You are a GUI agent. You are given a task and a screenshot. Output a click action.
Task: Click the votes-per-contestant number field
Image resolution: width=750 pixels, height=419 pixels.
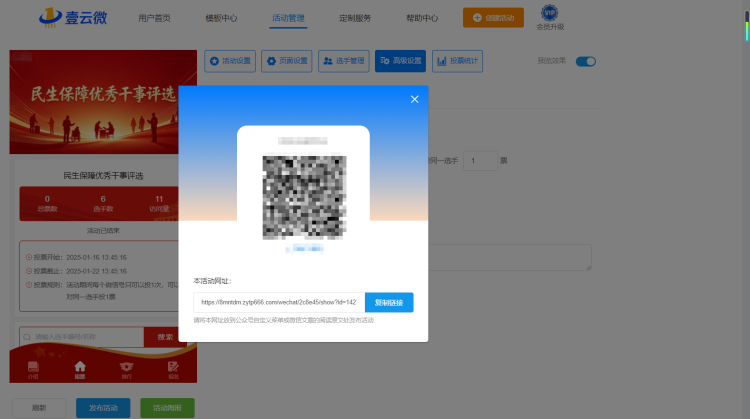[x=480, y=161]
